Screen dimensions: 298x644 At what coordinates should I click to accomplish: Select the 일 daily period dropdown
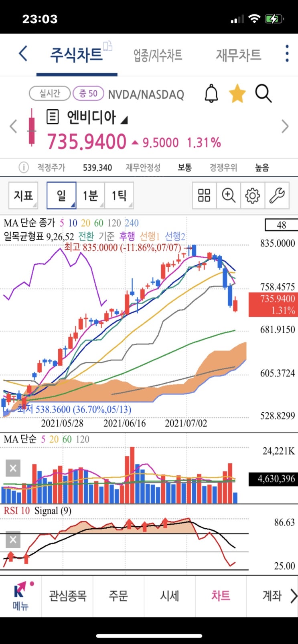(x=61, y=195)
